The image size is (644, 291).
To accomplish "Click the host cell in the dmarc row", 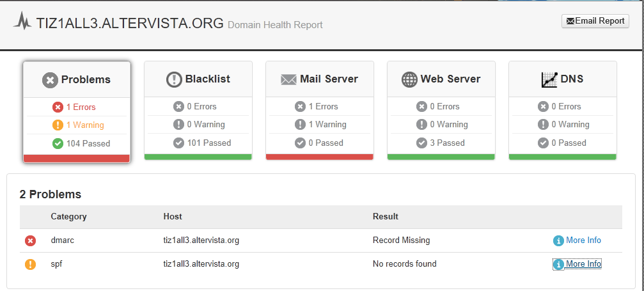I will [201, 240].
